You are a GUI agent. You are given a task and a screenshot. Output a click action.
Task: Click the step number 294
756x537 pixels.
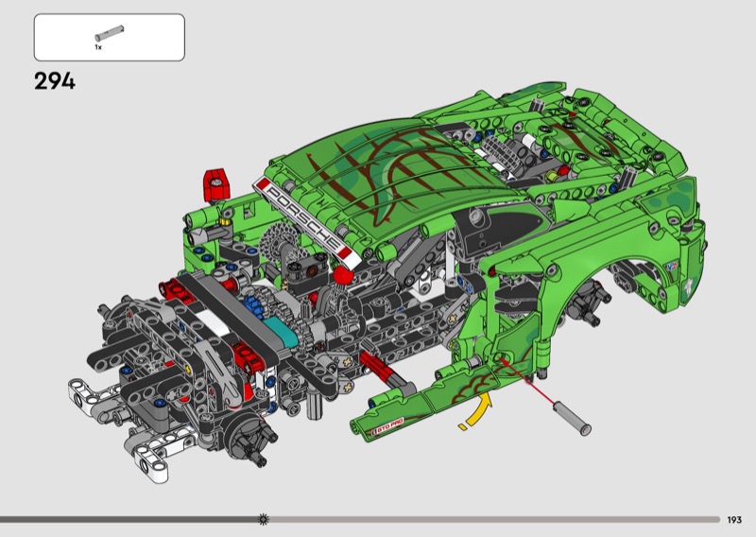(x=55, y=81)
